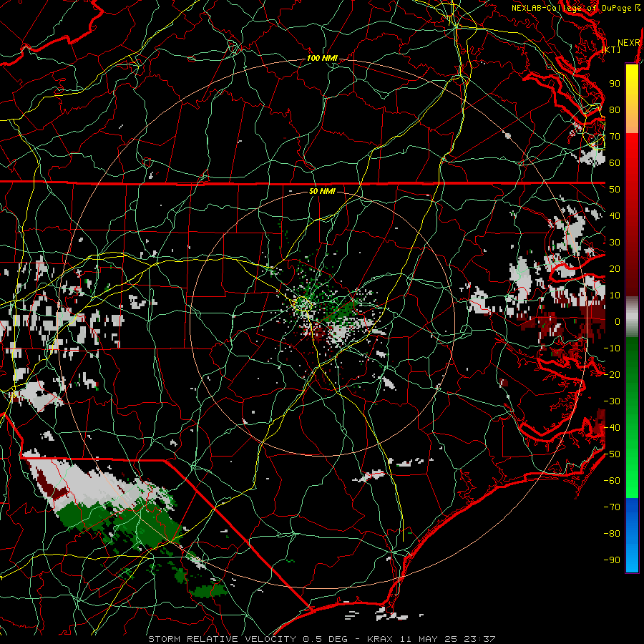Click the 40 value on the velocity scale

pyautogui.click(x=615, y=216)
